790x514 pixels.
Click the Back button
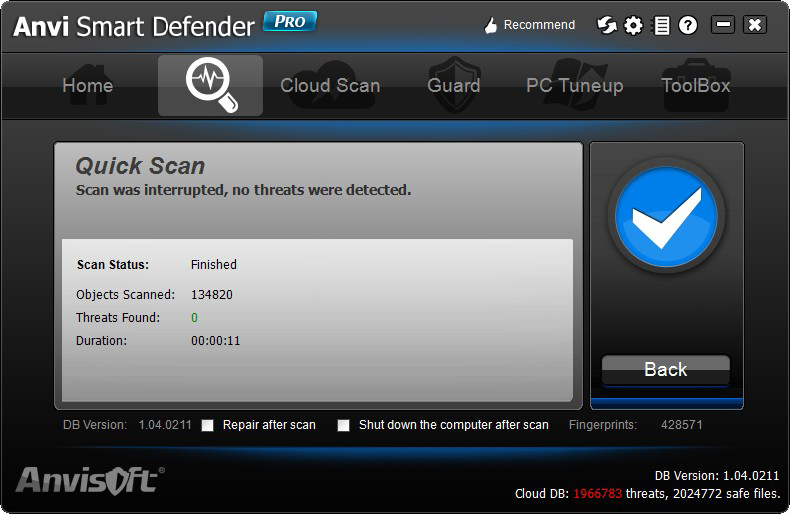pos(666,370)
